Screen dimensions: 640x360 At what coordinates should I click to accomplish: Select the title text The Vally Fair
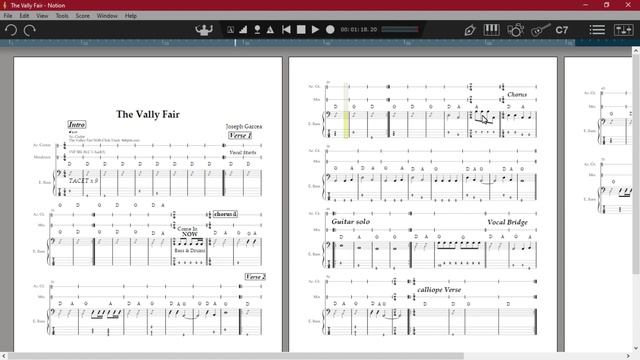[x=148, y=114]
